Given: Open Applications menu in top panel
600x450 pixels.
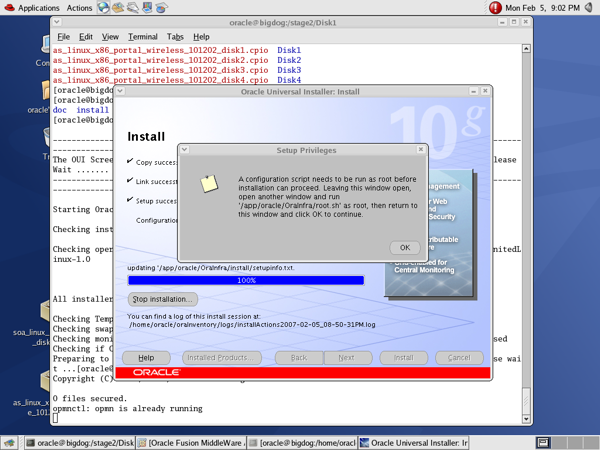Looking at the screenshot, I should click(x=39, y=8).
